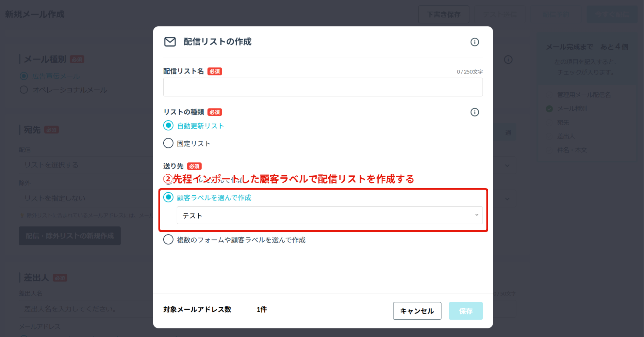Choose 複数のフォームや顧客ラベルを選んで作成 option
This screenshot has width=644, height=337.
[x=168, y=239]
